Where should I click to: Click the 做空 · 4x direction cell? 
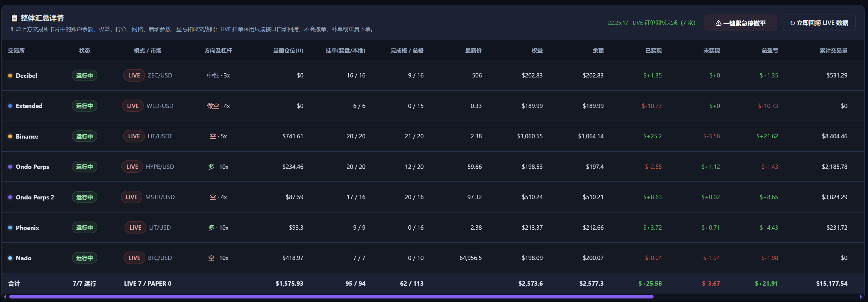218,106
